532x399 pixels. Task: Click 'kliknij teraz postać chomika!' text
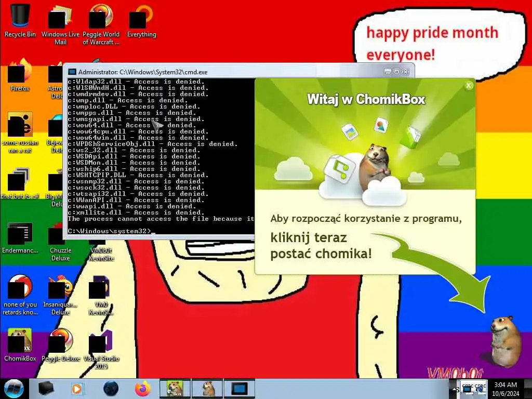321,246
